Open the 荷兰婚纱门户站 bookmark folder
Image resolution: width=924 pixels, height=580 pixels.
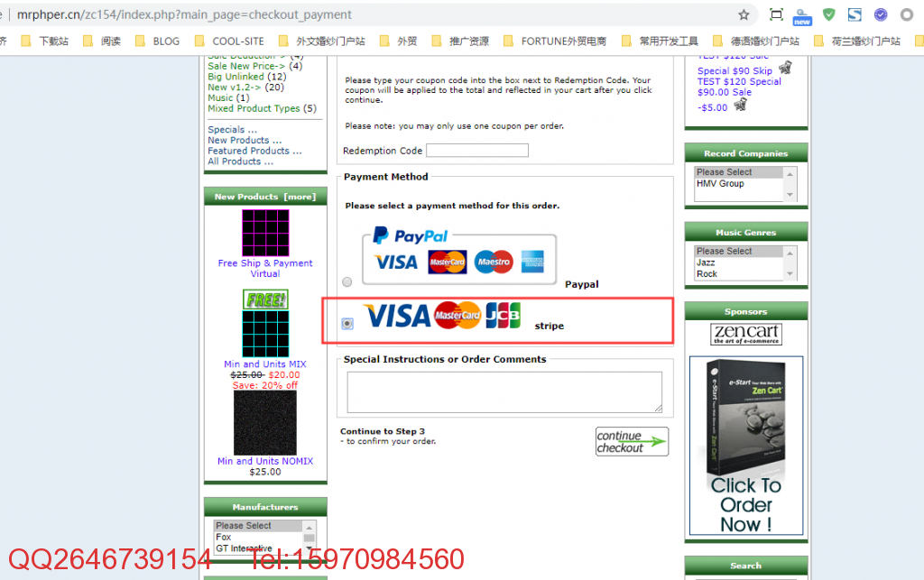[857, 41]
